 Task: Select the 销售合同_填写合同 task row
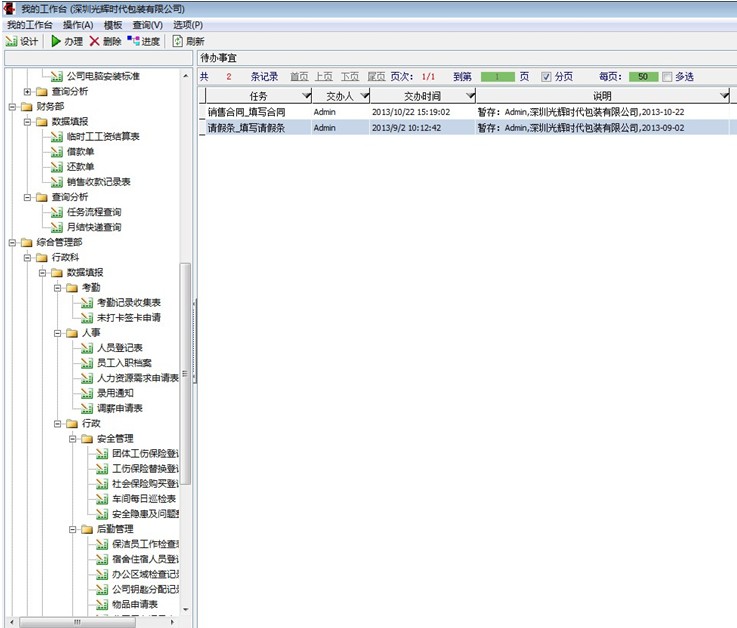tap(246, 112)
